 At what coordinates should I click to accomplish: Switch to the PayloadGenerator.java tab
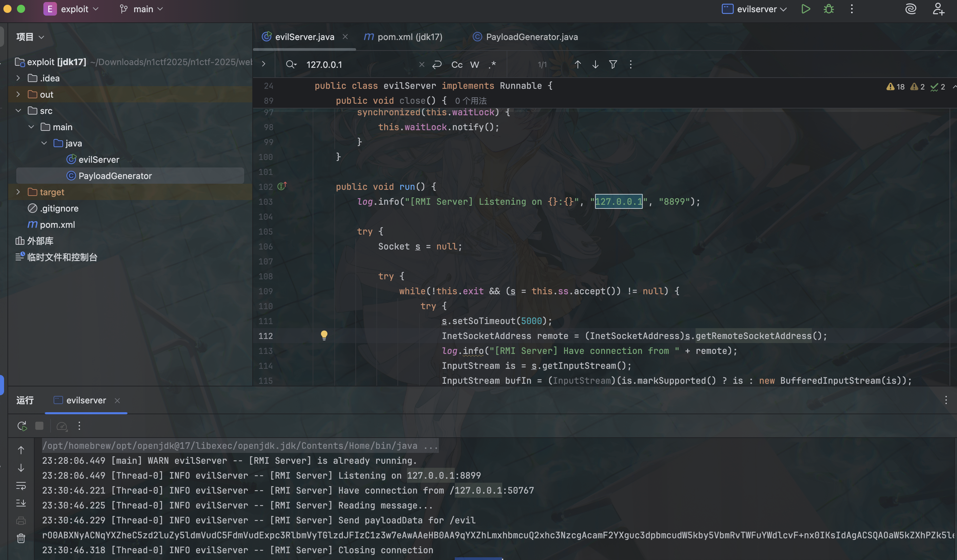pyautogui.click(x=531, y=37)
